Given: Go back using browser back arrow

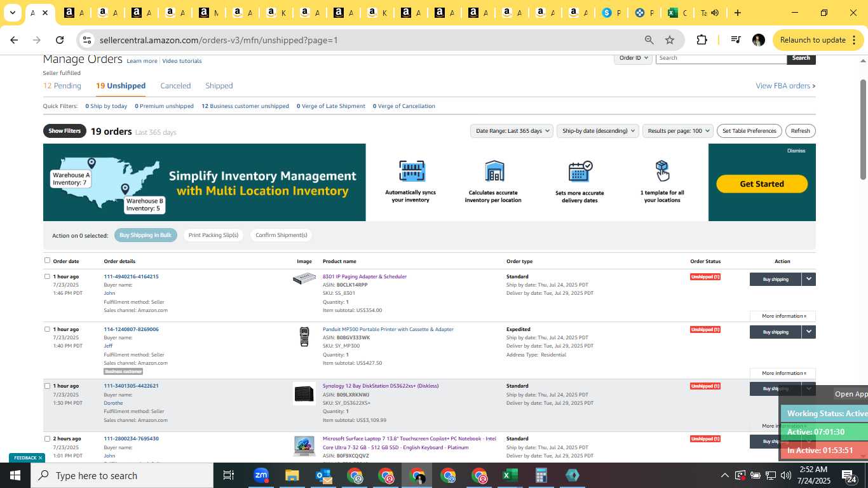Looking at the screenshot, I should pyautogui.click(x=14, y=40).
